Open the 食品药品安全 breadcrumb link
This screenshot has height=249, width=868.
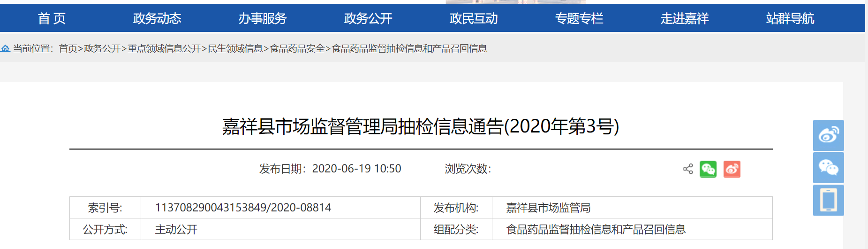[x=297, y=48]
